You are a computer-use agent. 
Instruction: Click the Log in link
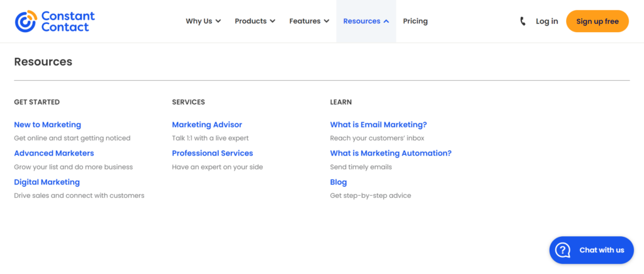click(x=547, y=21)
